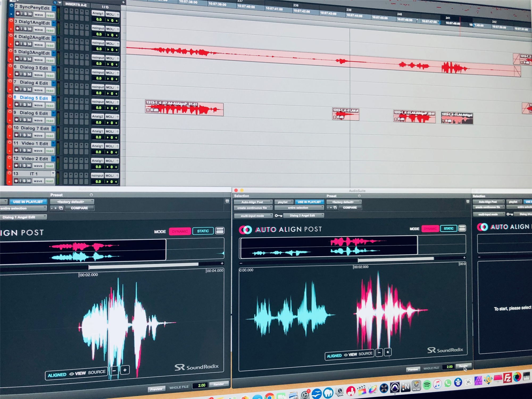The width and height of the screenshot is (532, 399).
Task: Click overview plus icon in Dialog 2 Angel Edit window
Action: [464, 257]
